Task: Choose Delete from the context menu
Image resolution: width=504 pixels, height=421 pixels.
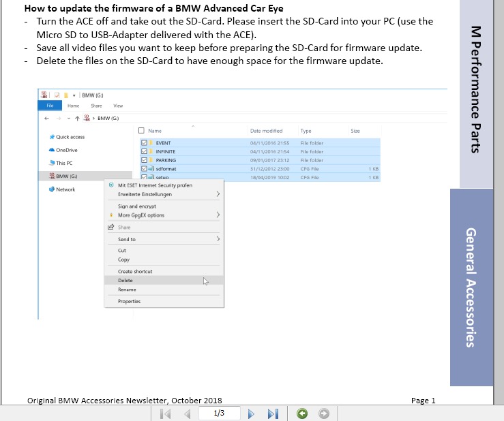Action: 164,281
